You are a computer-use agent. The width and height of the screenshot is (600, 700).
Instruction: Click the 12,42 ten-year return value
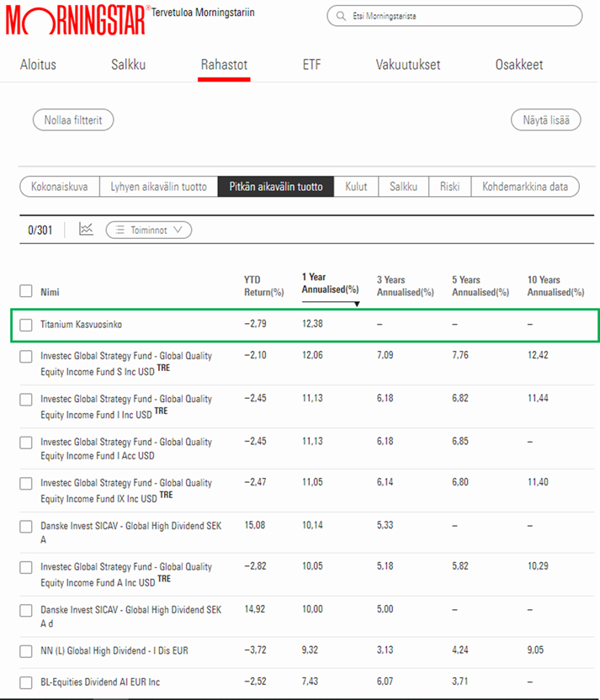tap(538, 355)
